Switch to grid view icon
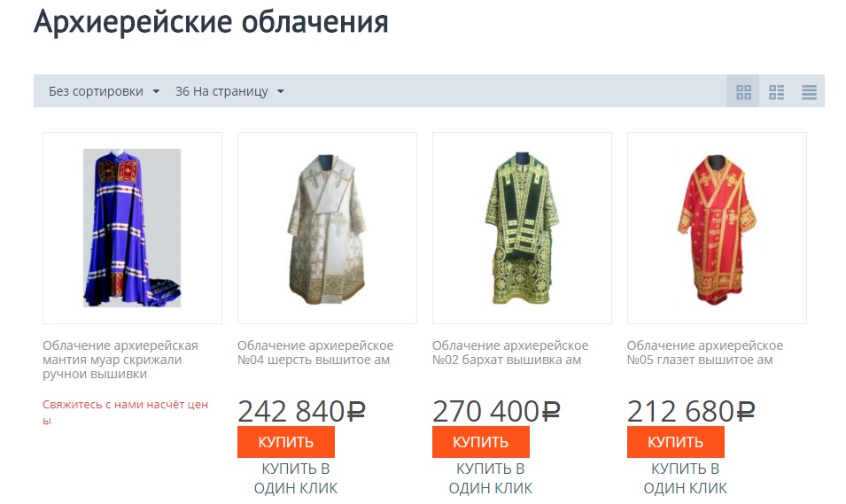 743,92
